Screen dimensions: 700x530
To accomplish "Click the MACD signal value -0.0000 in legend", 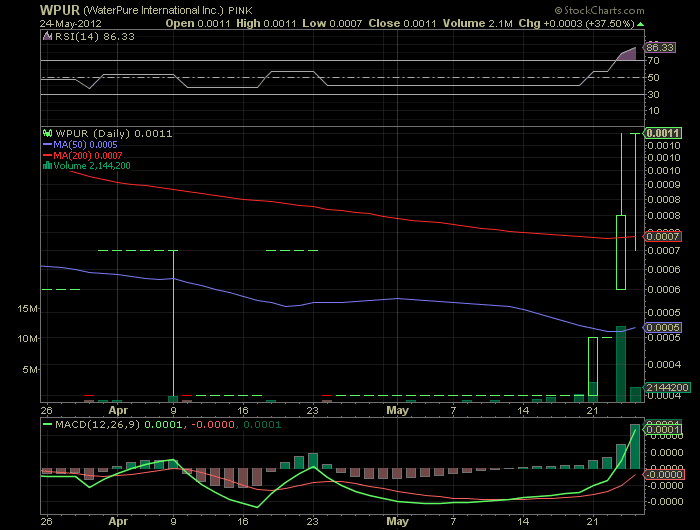I will (x=213, y=425).
